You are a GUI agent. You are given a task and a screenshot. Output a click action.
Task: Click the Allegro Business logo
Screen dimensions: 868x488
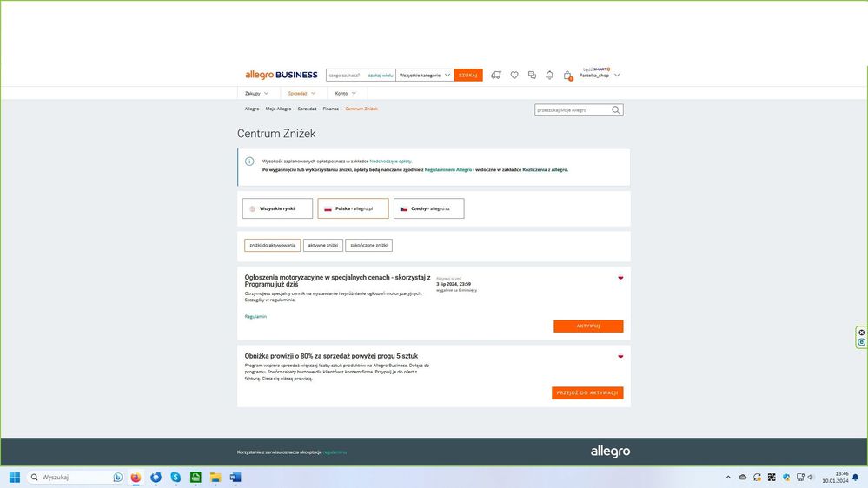[281, 75]
